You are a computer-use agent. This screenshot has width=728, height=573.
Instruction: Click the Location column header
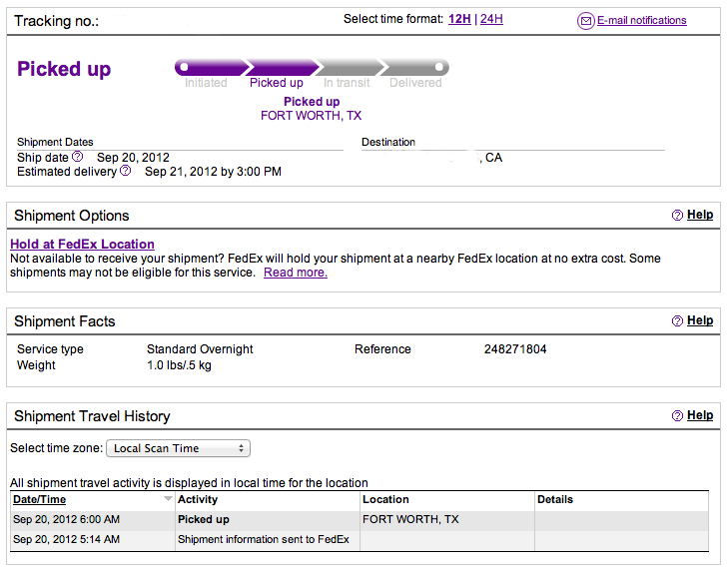pyautogui.click(x=385, y=500)
